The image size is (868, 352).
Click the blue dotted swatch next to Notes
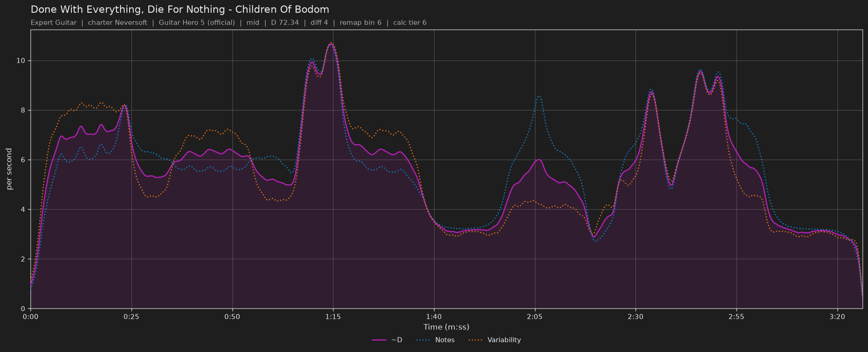(x=423, y=340)
